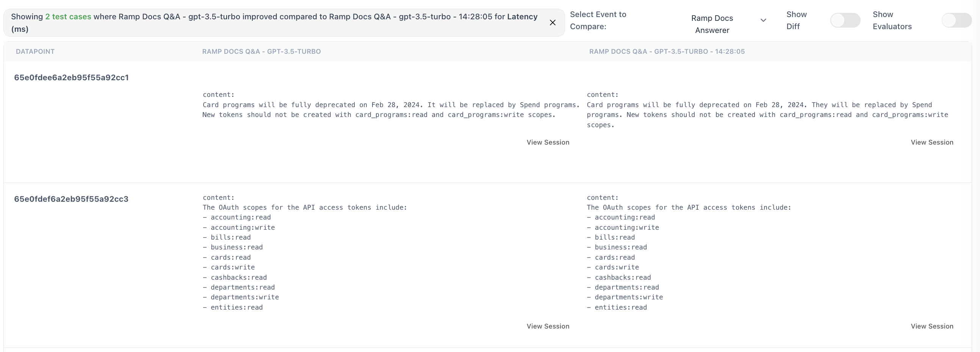This screenshot has height=352, width=980.
Task: Click 'cards:write' in the right column
Action: coord(617,267)
